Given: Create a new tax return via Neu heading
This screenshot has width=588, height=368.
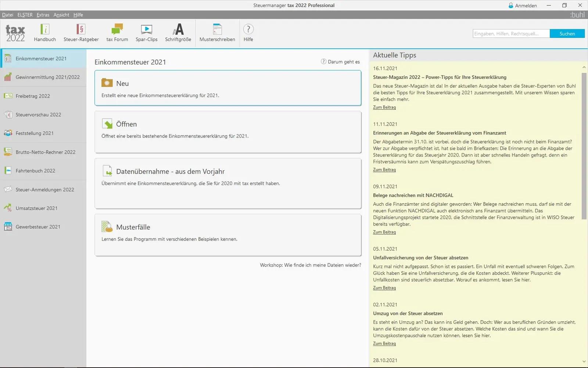Looking at the screenshot, I should coord(122,84).
